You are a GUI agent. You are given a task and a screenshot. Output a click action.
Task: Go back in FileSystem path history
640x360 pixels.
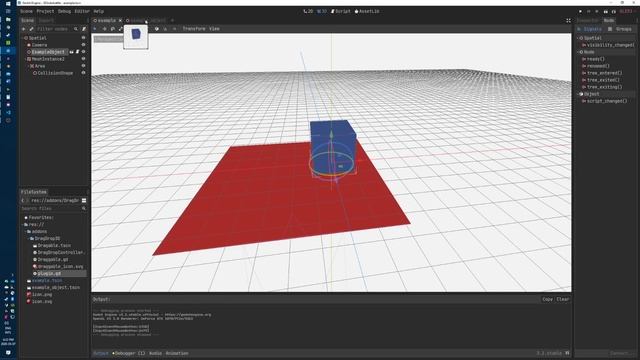point(23,200)
